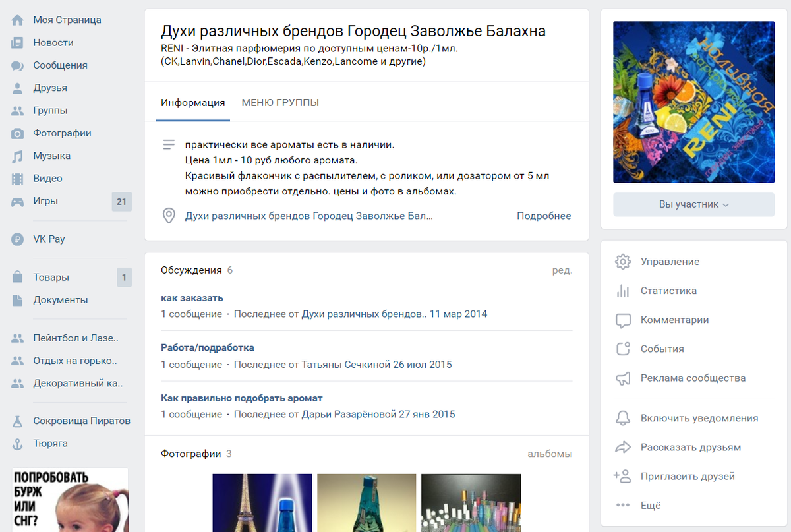Switch to the Информация tab

tap(193, 103)
